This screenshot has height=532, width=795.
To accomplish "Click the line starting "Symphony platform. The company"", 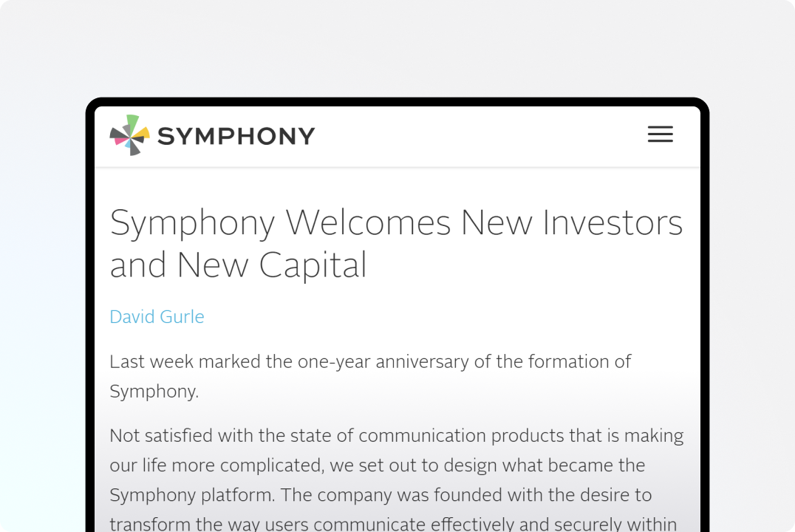I will (x=380, y=495).
